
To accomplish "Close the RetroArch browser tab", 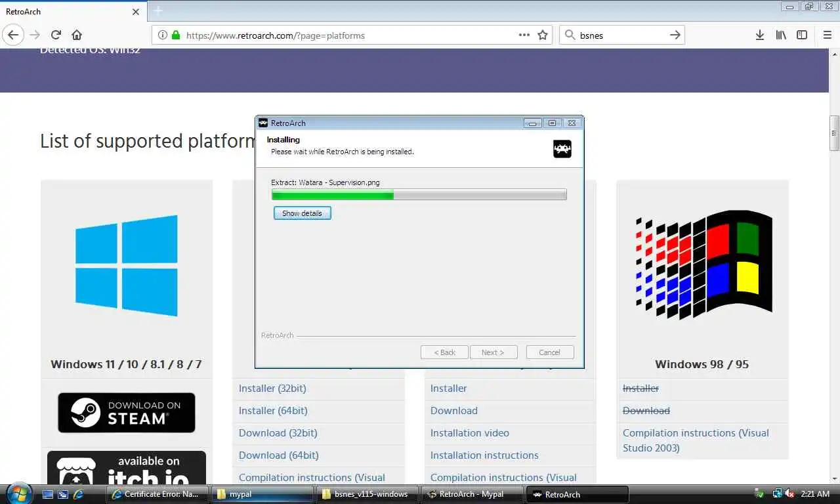I will click(136, 12).
